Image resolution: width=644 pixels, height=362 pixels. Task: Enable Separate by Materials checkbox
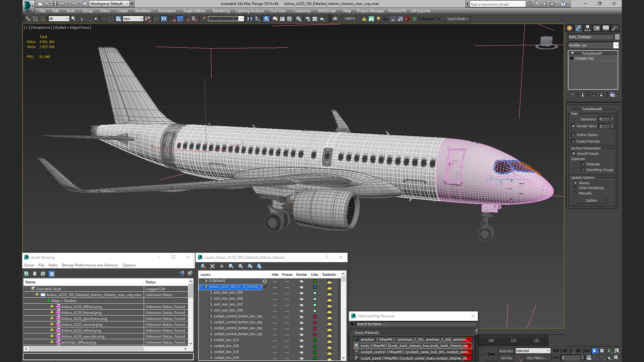583,164
